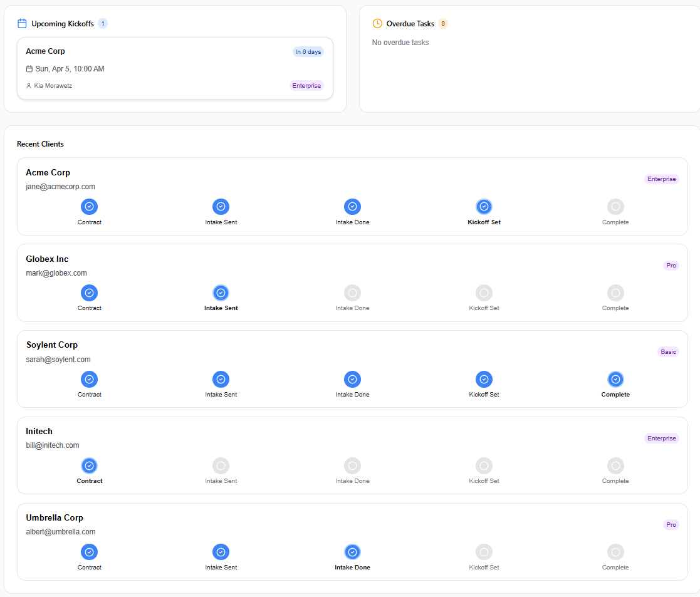Select the calendar icon beside Sun, Apr 5, 10:00 AM

[x=28, y=68]
